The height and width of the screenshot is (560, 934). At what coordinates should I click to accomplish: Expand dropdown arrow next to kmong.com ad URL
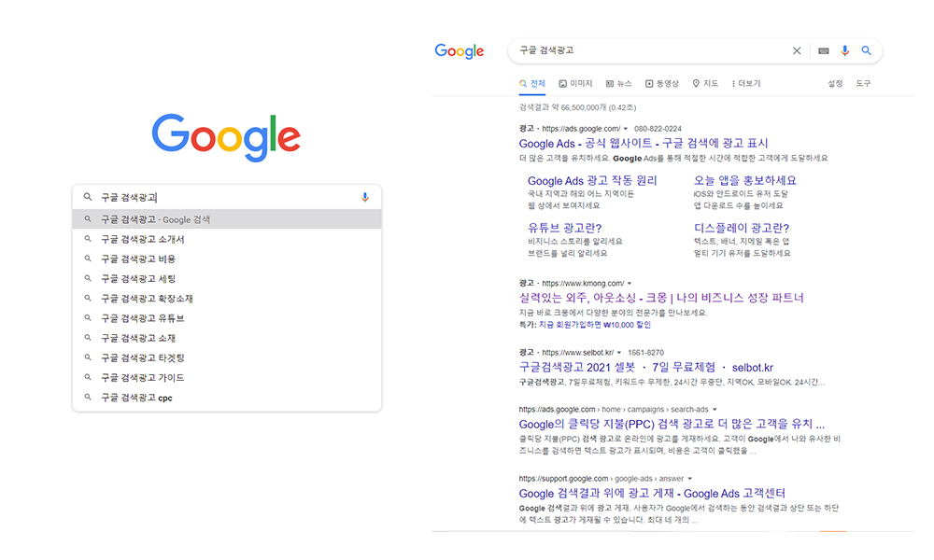click(x=630, y=284)
